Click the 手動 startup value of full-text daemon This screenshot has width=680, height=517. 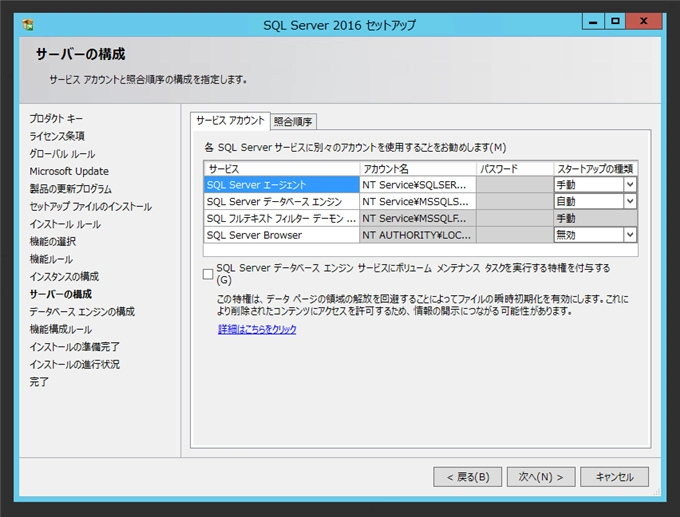(595, 218)
